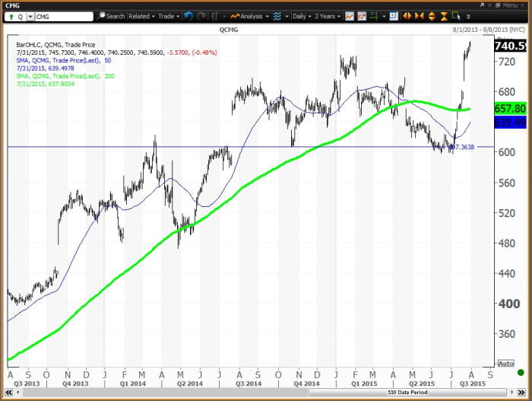Expand the wavy lines dropdown arrow
Image resolution: width=532 pixels, height=401 pixels.
(x=287, y=16)
